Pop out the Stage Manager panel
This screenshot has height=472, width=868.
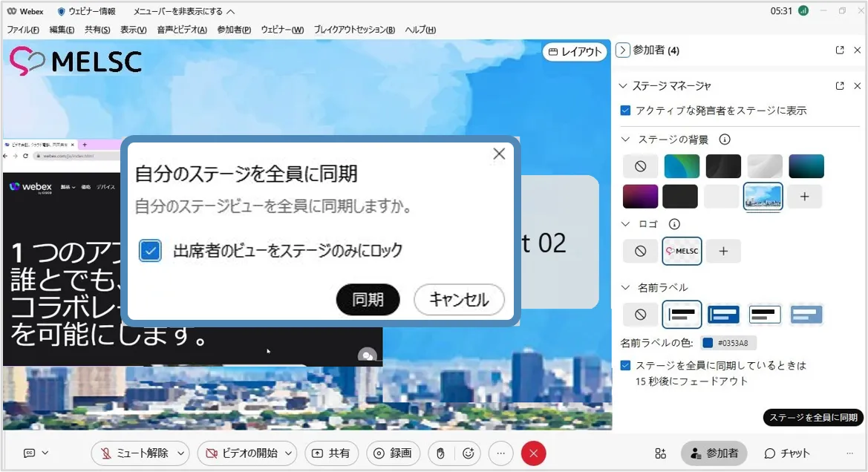pos(840,86)
